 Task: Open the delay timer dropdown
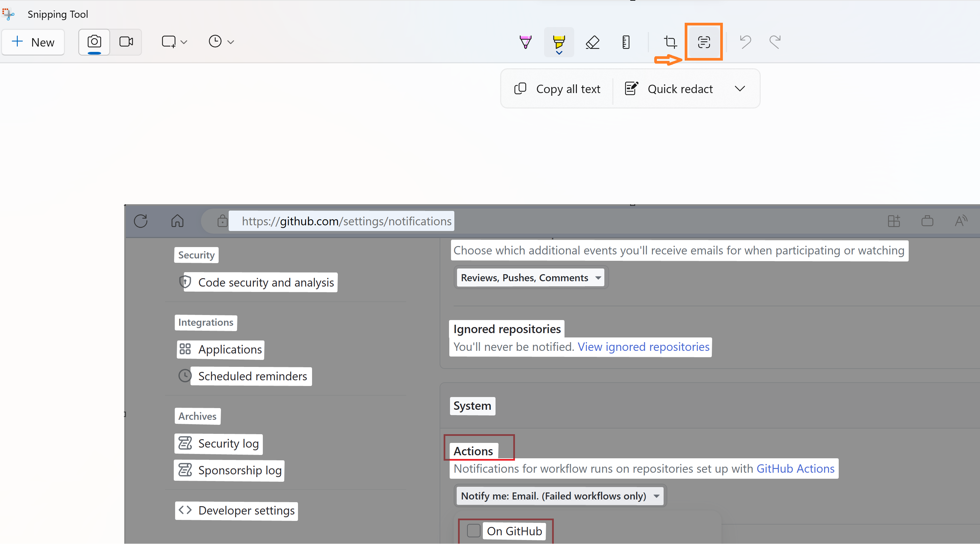click(x=221, y=42)
